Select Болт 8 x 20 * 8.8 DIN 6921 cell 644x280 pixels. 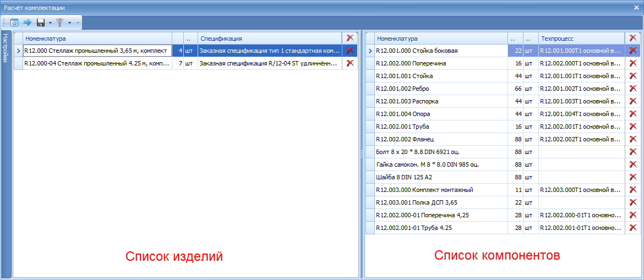(x=441, y=152)
